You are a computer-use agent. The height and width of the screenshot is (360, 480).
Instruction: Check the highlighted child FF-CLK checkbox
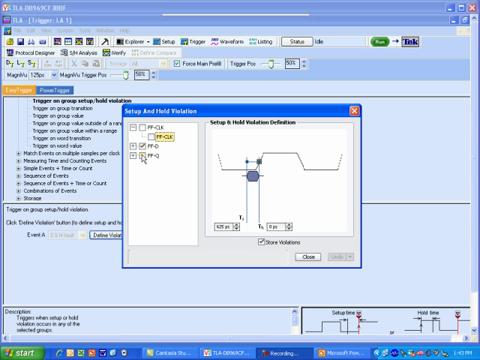(x=151, y=137)
